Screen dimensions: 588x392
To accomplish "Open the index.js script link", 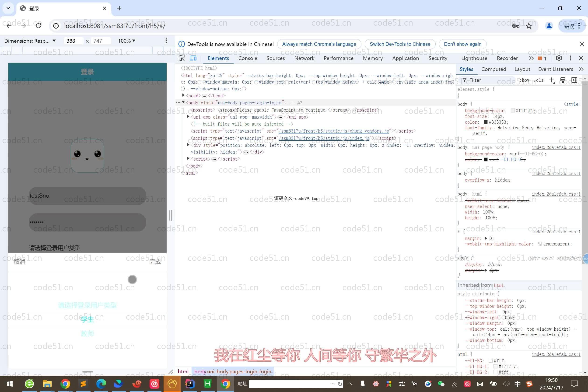I will [324, 138].
